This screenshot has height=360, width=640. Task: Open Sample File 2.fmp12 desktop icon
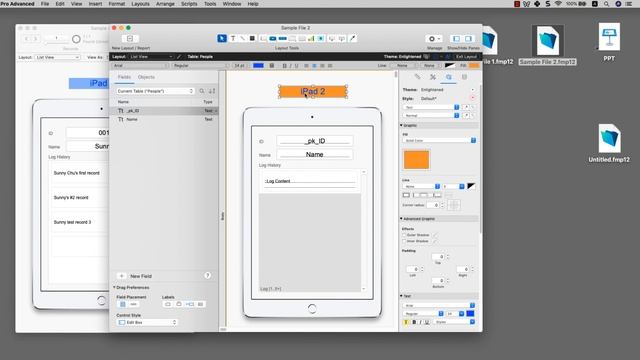(x=547, y=45)
